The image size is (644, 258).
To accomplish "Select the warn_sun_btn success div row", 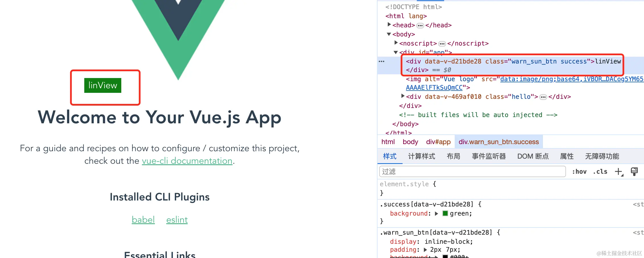I will (511, 65).
